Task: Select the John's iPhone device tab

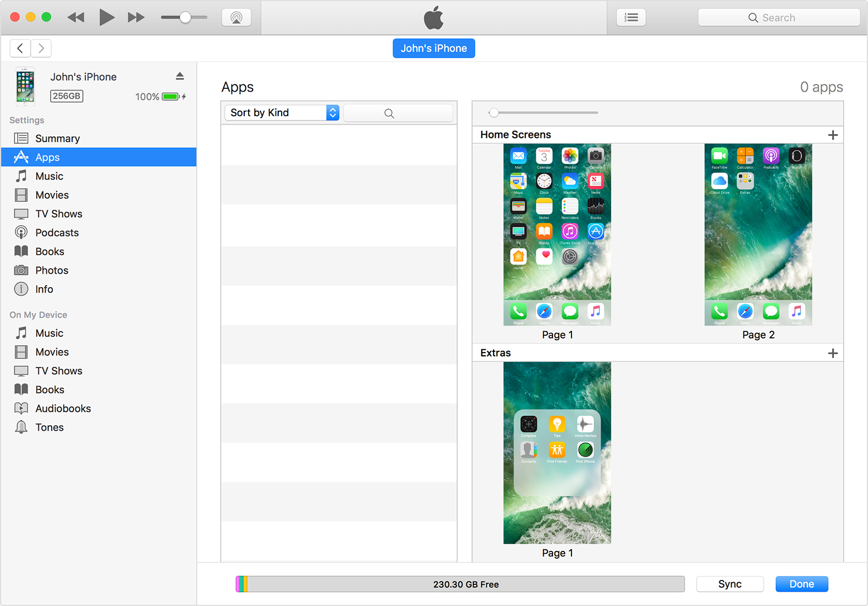Action: (x=434, y=48)
